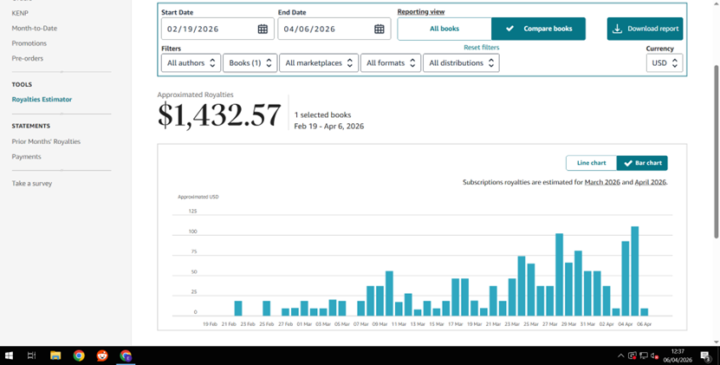Open Google Chrome from taskbar
This screenshot has height=365, width=720.
[x=79, y=356]
